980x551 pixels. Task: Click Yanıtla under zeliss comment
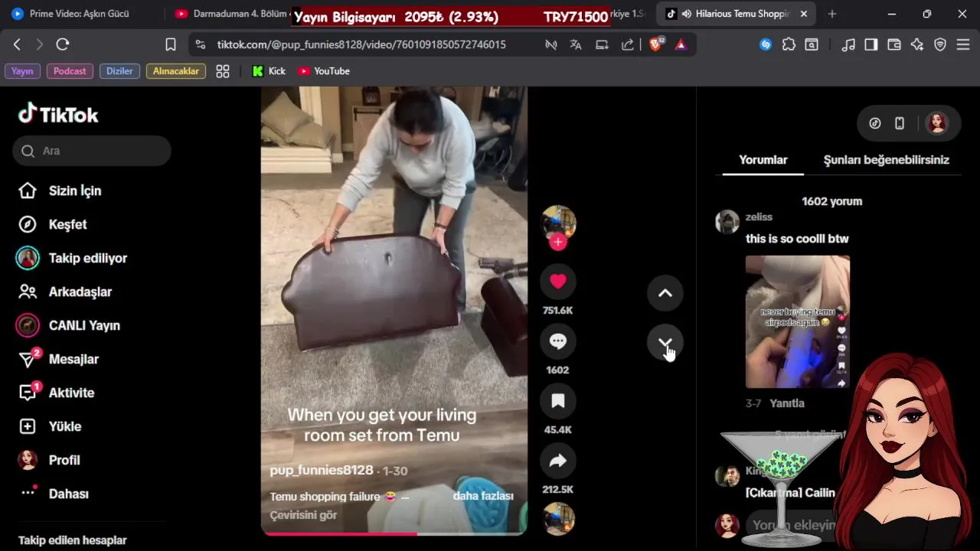(x=787, y=403)
